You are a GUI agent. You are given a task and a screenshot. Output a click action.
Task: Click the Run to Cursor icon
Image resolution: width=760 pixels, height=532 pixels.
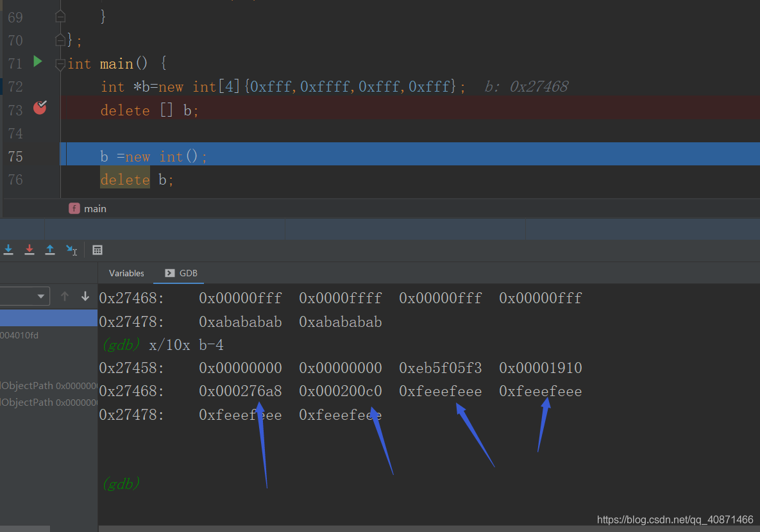tap(71, 249)
